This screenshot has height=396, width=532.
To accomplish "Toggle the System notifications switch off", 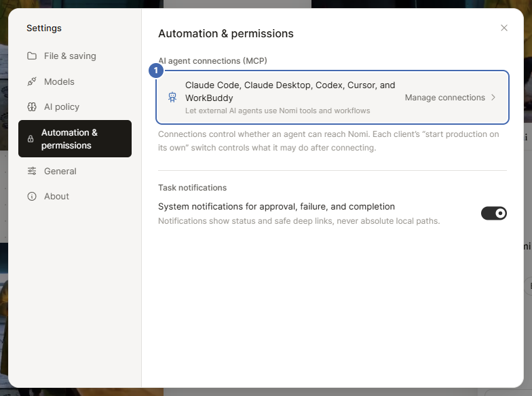I will 494,213.
